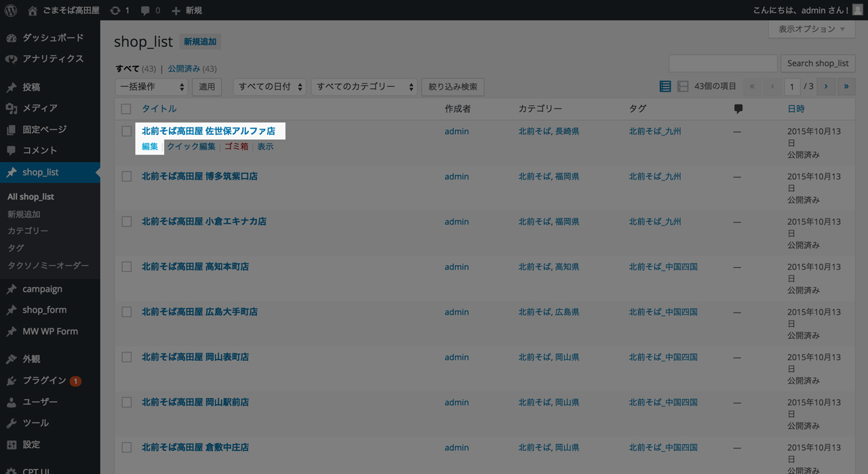Screen dimensions: 868x474
Task: Open the 設定 settings icon
Action: (x=12, y=445)
